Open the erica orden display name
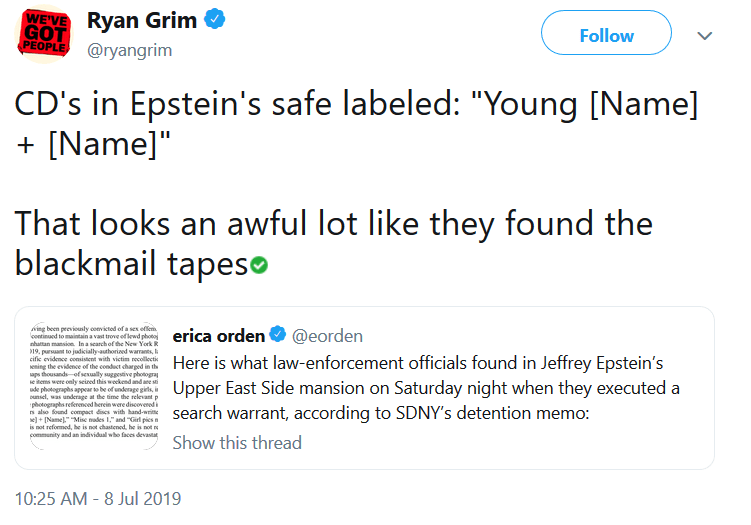The width and height of the screenshot is (751, 525). click(x=218, y=336)
